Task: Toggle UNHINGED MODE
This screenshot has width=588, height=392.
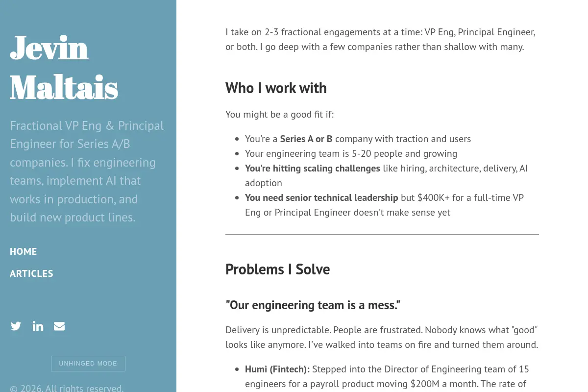Action: 88,364
